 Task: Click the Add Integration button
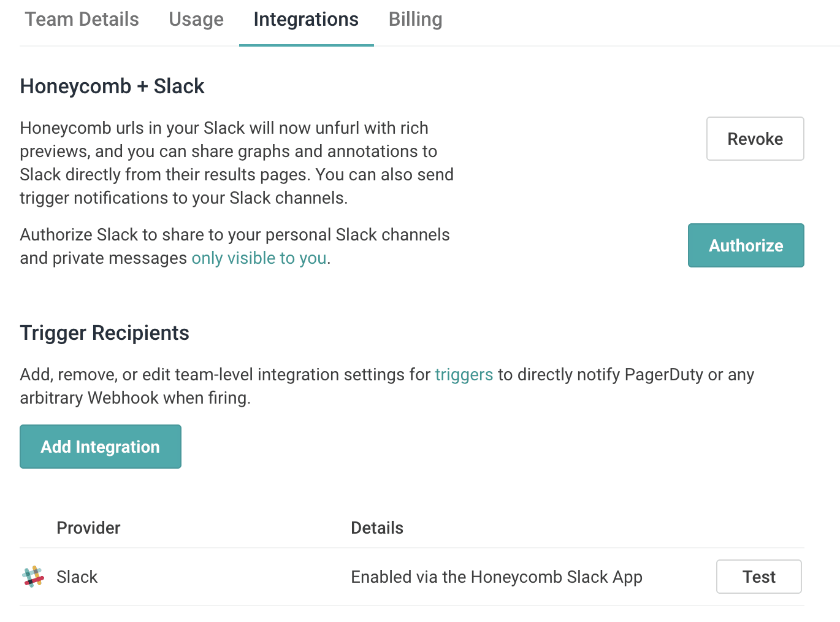point(101,447)
